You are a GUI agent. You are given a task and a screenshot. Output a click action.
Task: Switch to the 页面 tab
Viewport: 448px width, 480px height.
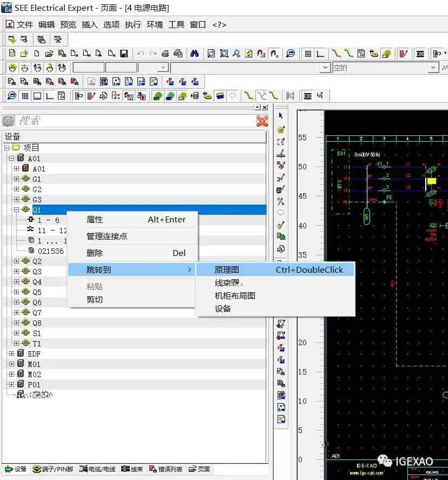point(199,469)
